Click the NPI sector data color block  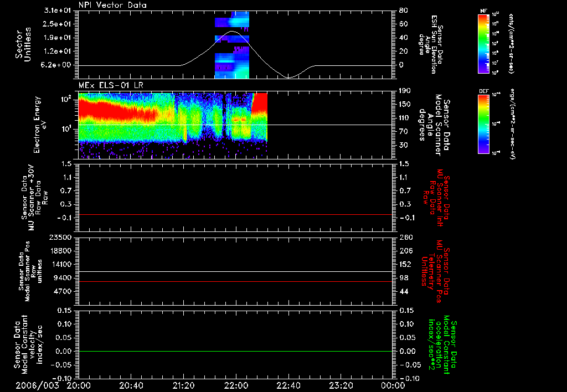tap(232, 45)
